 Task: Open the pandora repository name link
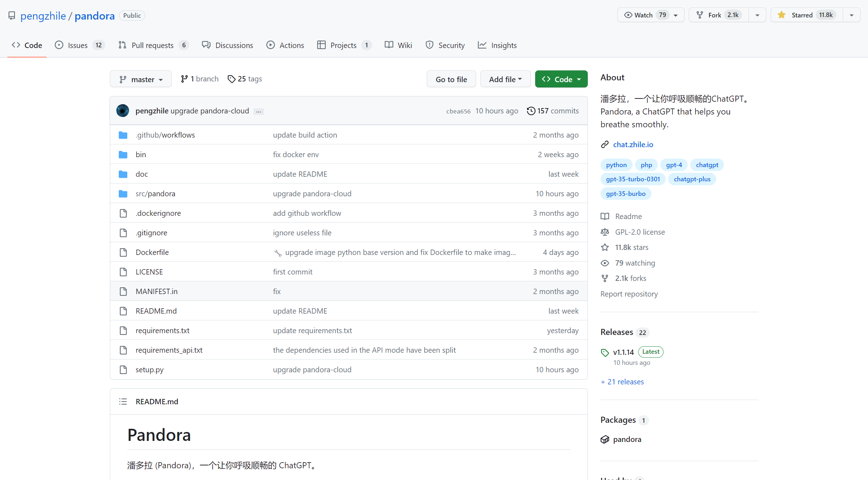[95, 16]
